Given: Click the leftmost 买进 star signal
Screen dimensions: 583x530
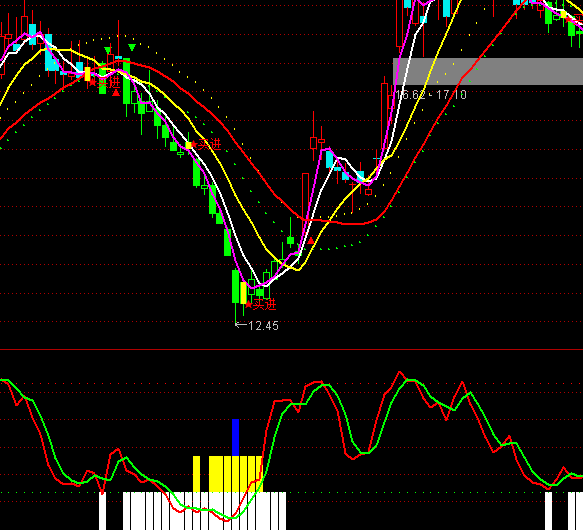Looking at the screenshot, I should click(105, 83).
